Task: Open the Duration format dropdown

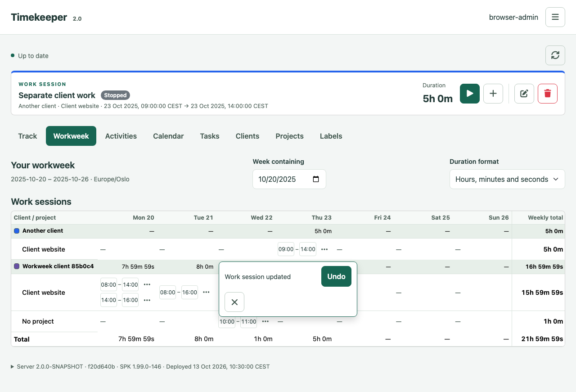Action: tap(507, 179)
